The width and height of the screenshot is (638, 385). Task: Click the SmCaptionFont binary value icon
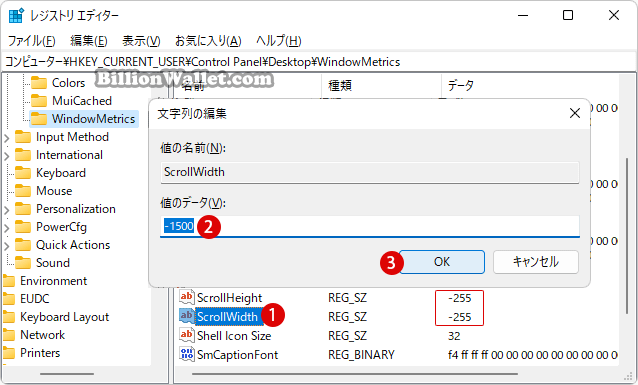(187, 354)
